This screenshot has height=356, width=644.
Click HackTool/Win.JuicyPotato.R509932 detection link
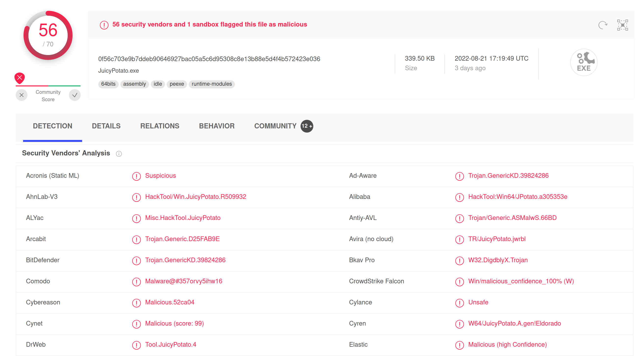(x=196, y=196)
